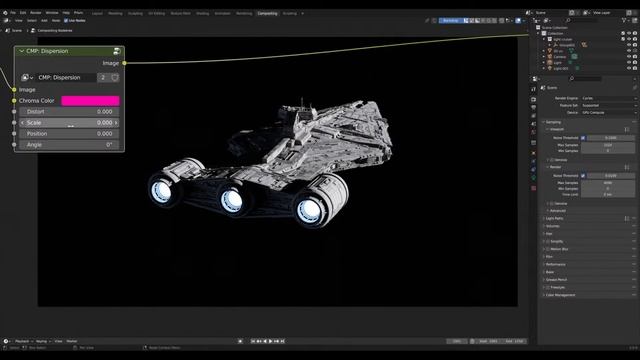
Task: Switch to the Layout workspace tab
Action: (97, 13)
